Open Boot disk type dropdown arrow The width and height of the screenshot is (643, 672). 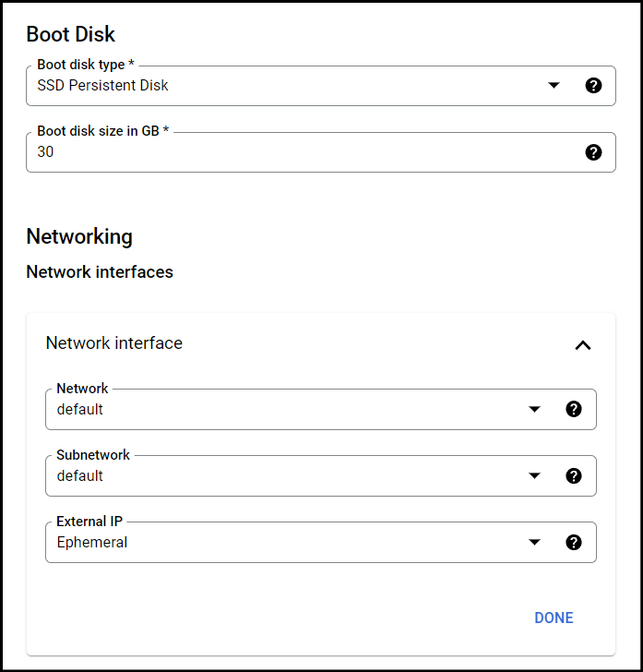click(x=554, y=85)
